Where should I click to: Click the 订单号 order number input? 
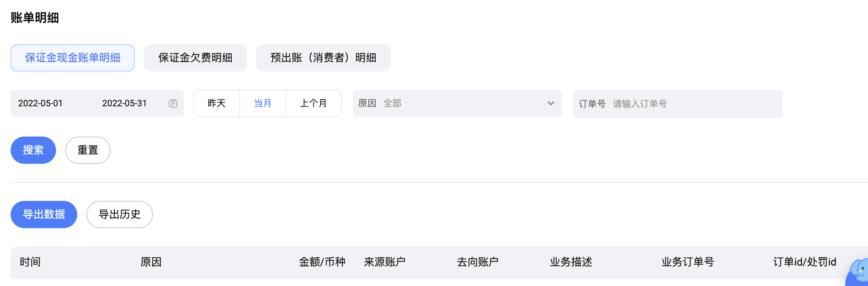[x=678, y=103]
